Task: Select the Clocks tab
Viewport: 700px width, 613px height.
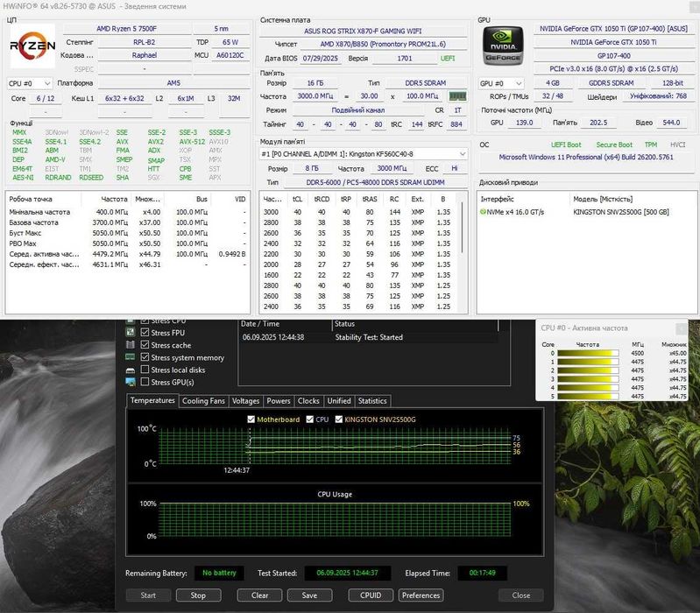Action: coord(308,401)
